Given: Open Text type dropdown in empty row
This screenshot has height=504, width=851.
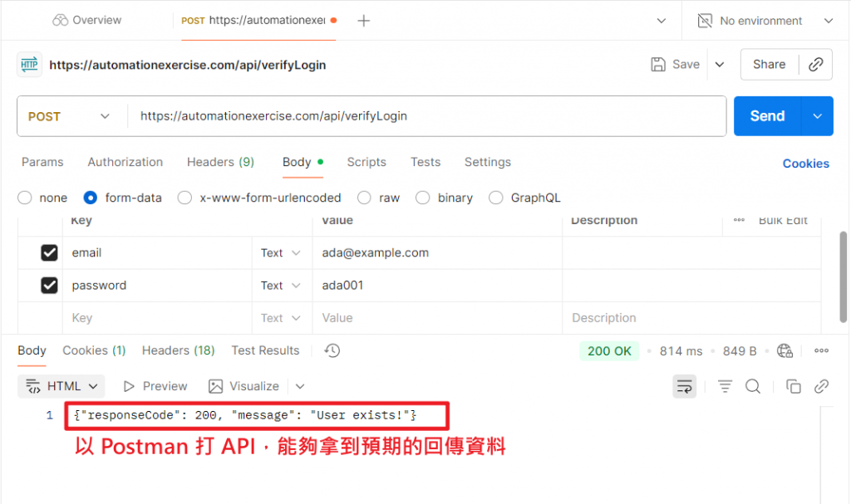Looking at the screenshot, I should click(x=281, y=318).
